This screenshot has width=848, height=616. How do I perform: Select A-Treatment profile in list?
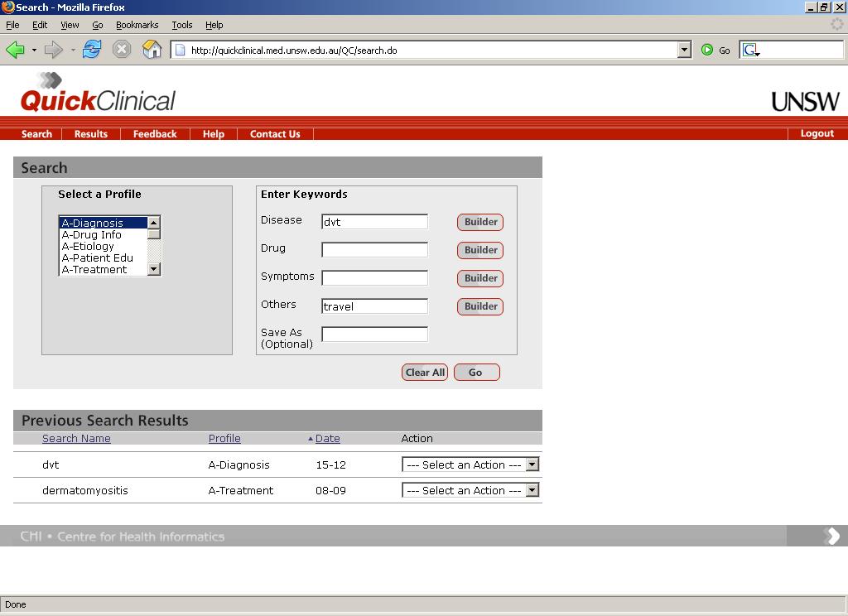pyautogui.click(x=94, y=269)
